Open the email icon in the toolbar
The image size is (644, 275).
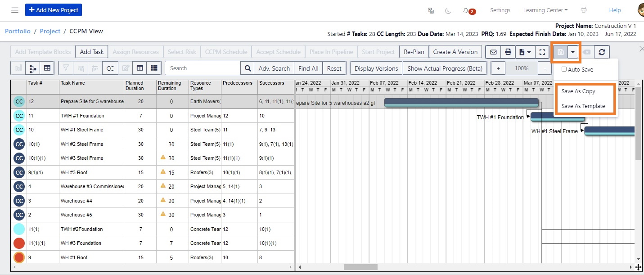pyautogui.click(x=493, y=52)
